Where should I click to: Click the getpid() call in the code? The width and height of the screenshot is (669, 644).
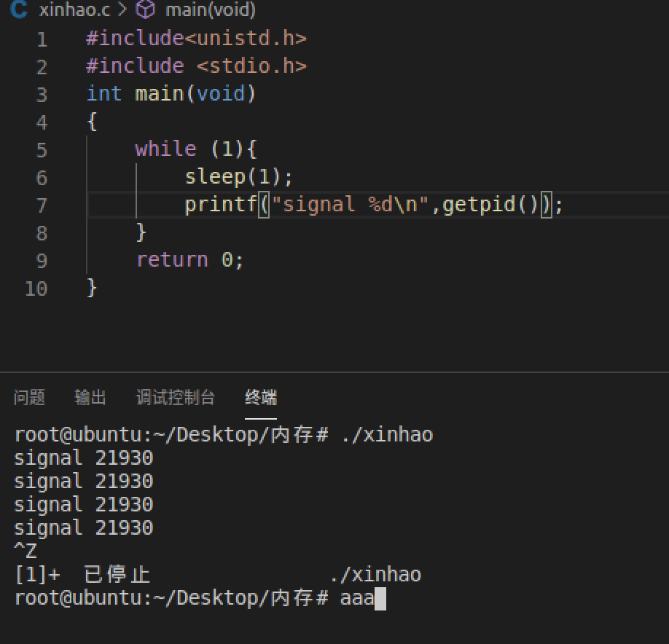click(x=490, y=205)
